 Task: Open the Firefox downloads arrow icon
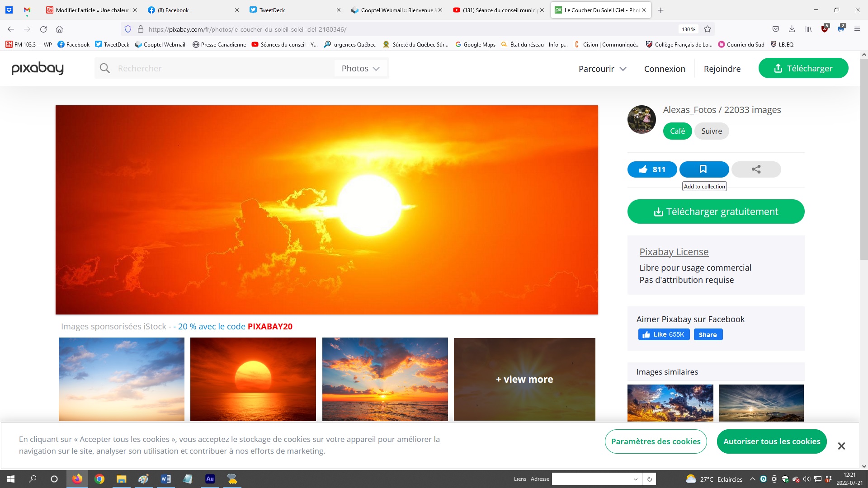(x=792, y=29)
